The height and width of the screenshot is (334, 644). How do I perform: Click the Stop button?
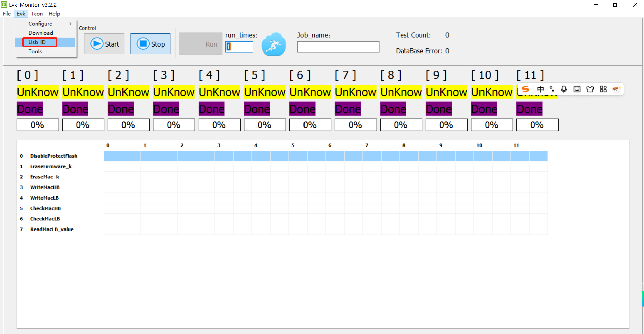click(x=150, y=44)
